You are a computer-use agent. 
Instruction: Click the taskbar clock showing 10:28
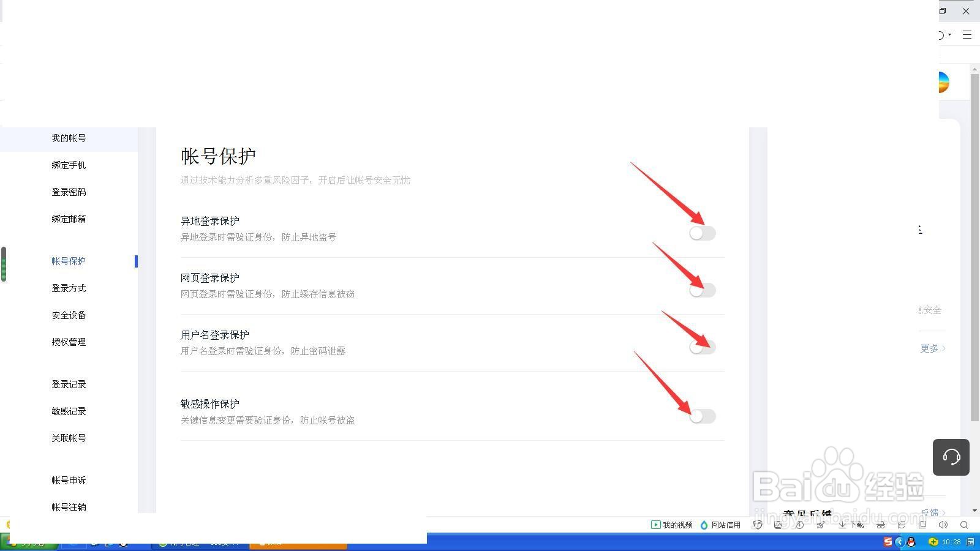click(x=951, y=542)
